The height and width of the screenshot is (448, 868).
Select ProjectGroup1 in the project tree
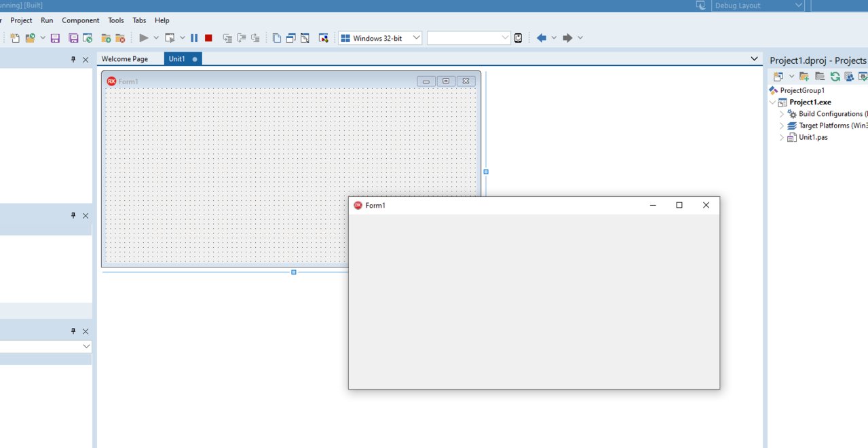[802, 90]
